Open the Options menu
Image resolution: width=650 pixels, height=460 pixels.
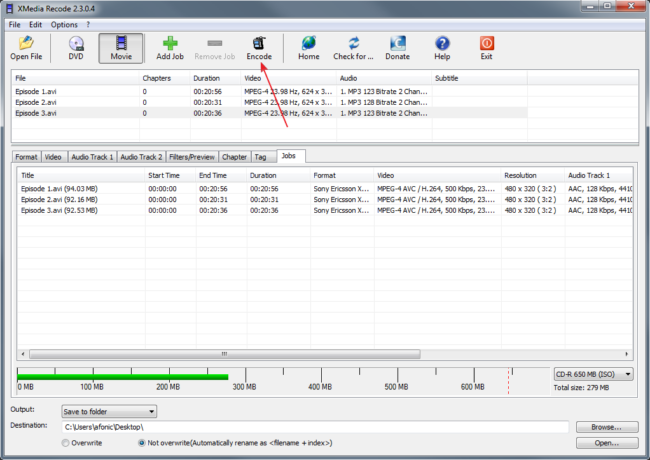click(63, 24)
